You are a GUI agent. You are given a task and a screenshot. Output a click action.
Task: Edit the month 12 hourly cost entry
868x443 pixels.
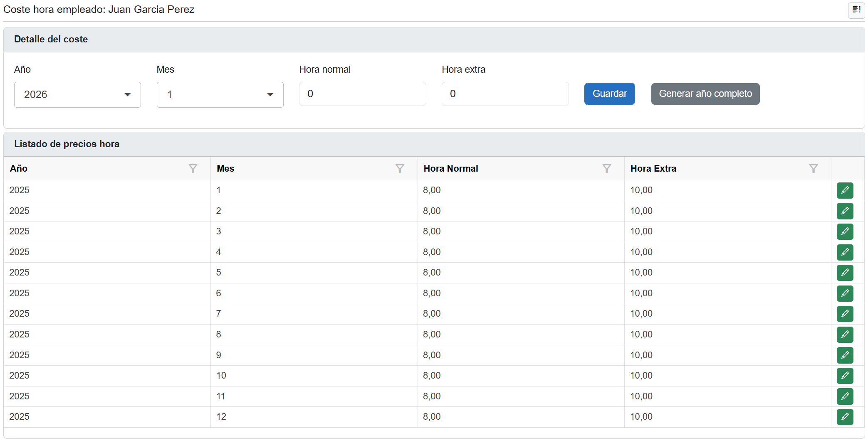point(844,417)
